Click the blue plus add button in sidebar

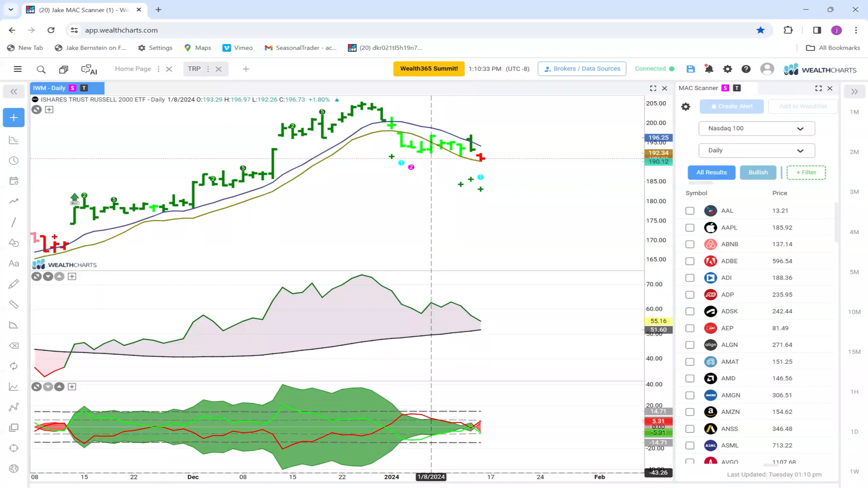point(14,117)
